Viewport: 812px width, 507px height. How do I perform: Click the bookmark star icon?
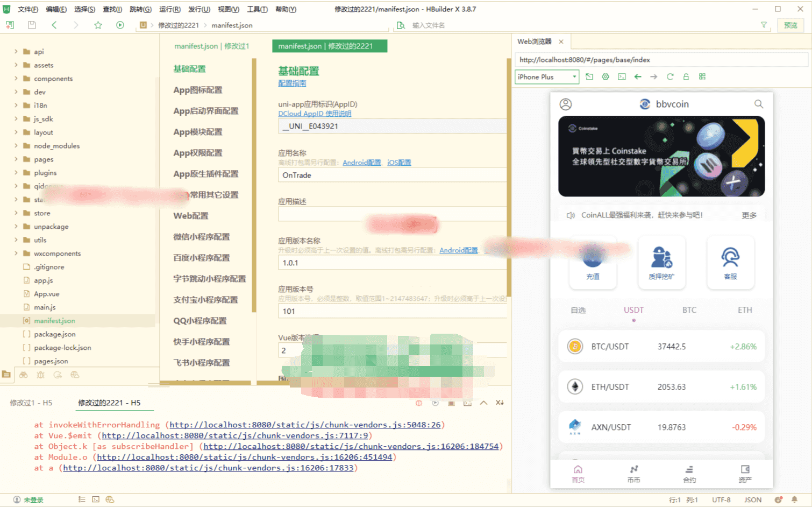(98, 25)
